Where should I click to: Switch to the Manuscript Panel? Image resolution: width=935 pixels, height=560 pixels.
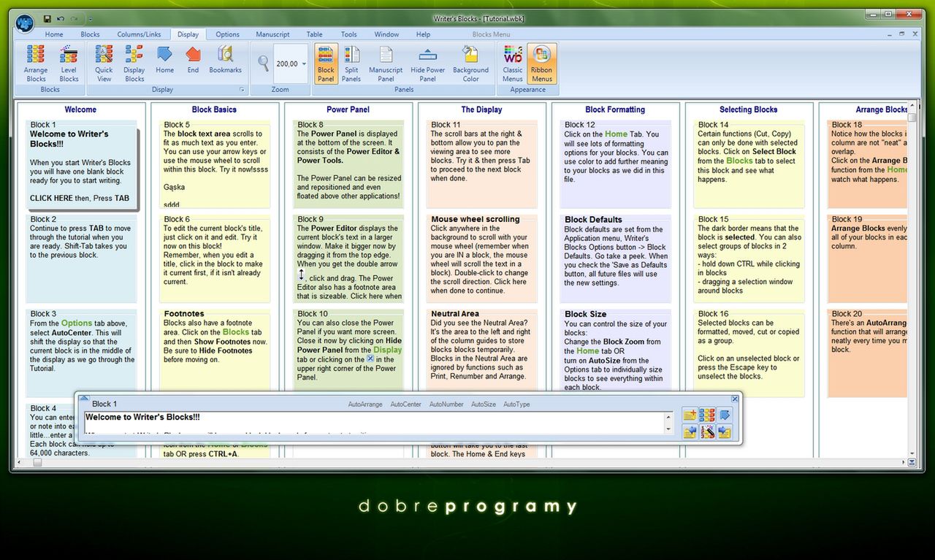click(386, 64)
